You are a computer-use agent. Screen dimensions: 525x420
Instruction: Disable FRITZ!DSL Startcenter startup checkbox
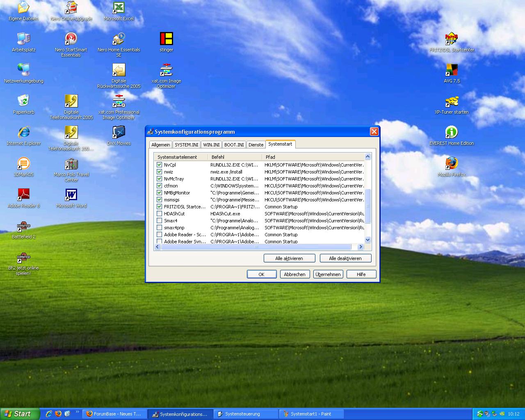(x=160, y=207)
